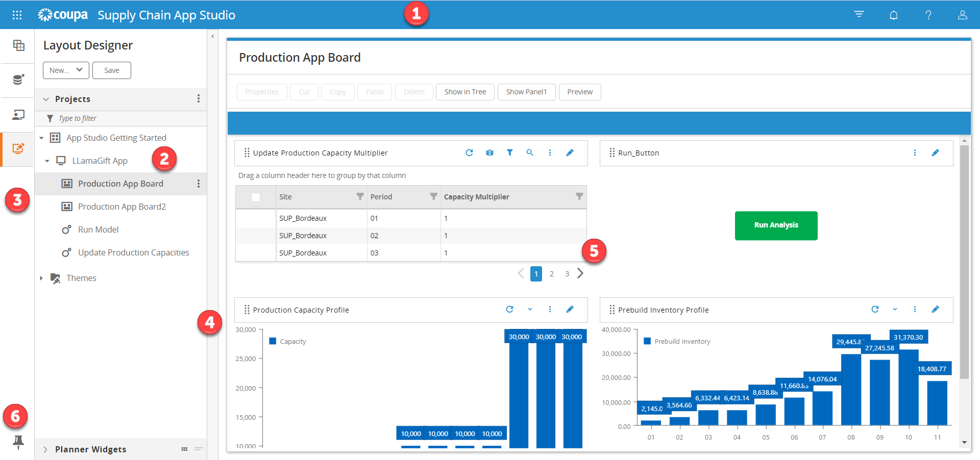Image resolution: width=980 pixels, height=460 pixels.
Task: Collapse the left panel with arrow
Action: coord(212,36)
